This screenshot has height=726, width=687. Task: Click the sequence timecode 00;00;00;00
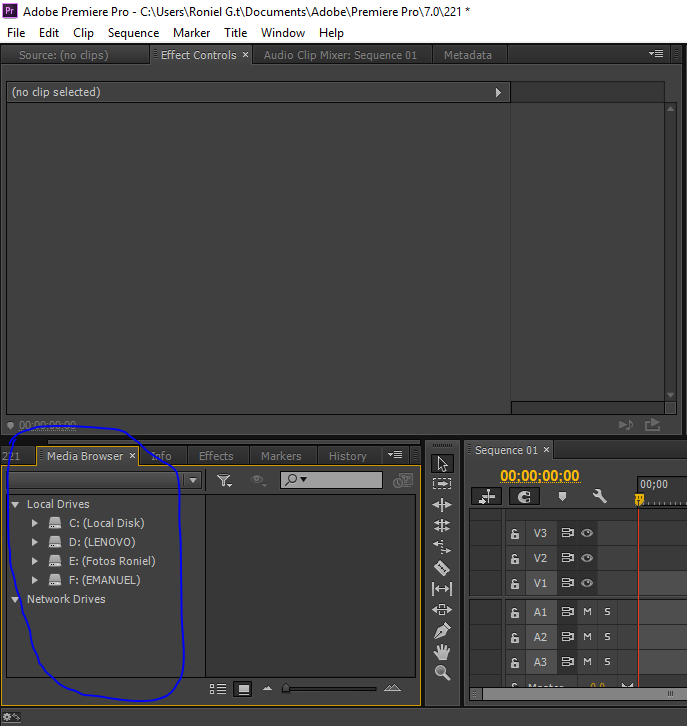(539, 476)
